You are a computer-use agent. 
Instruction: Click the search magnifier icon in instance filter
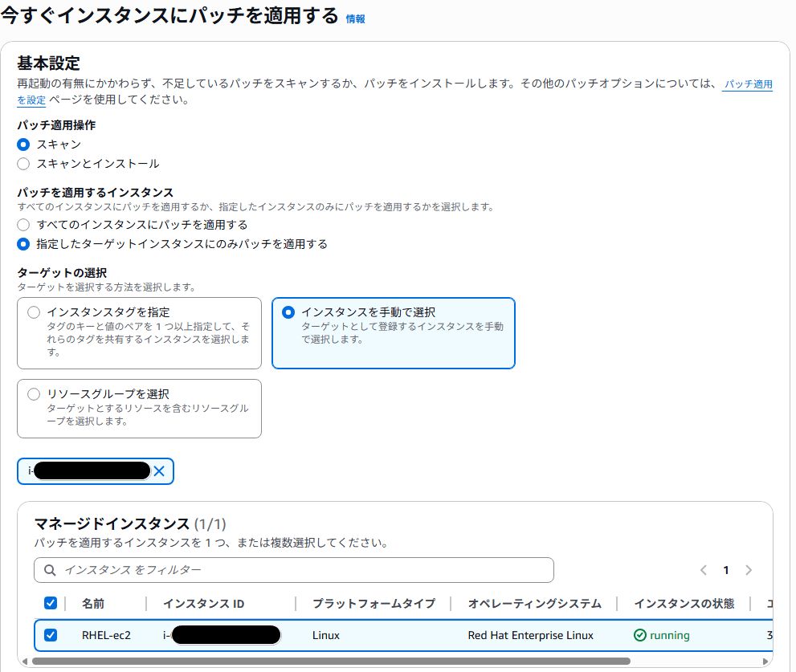click(x=50, y=570)
